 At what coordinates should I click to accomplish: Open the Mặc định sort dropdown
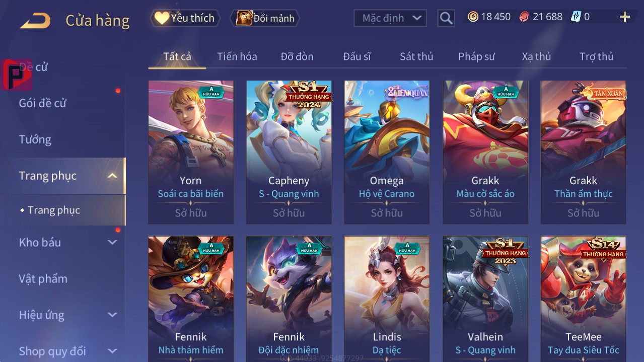(x=390, y=18)
